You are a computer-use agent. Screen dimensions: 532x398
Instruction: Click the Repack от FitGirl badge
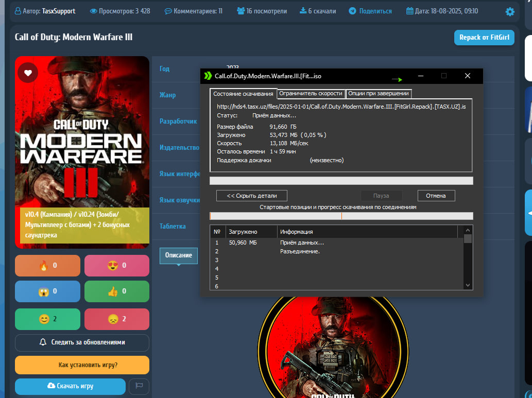tap(484, 37)
